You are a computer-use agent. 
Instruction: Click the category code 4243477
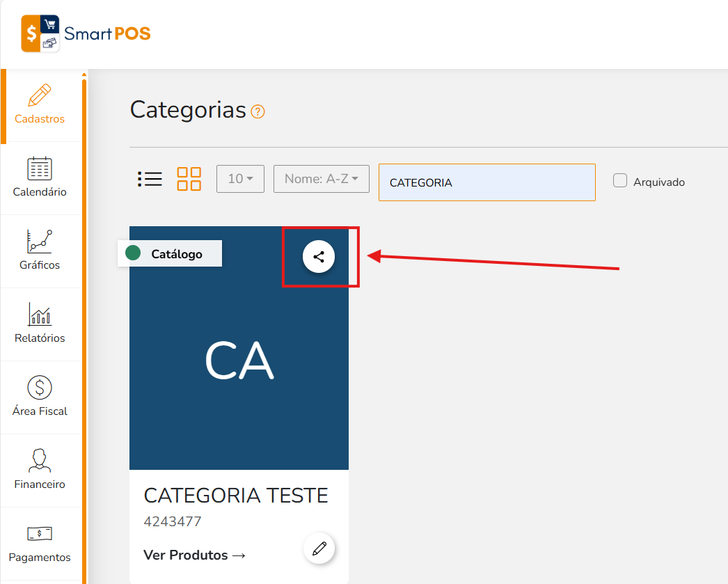point(173,522)
